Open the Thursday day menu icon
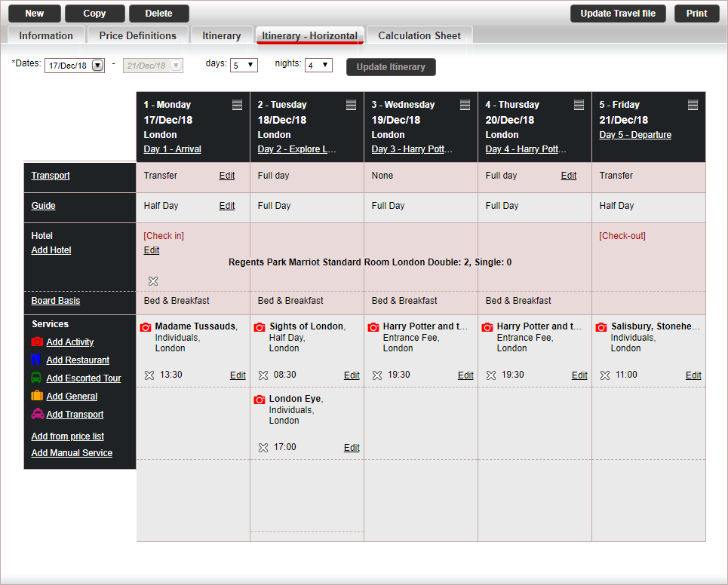The height and width of the screenshot is (585, 728). coord(579,105)
